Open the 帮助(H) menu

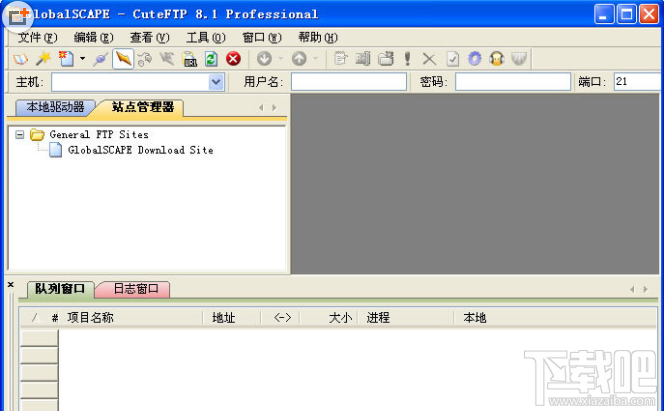[x=318, y=38]
